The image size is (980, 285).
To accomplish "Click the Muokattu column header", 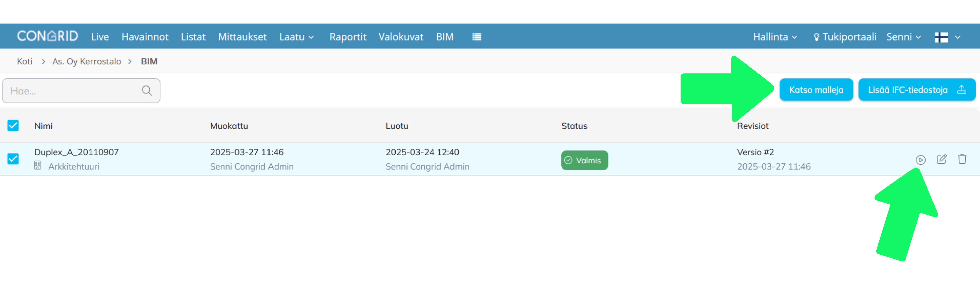I will [x=229, y=126].
